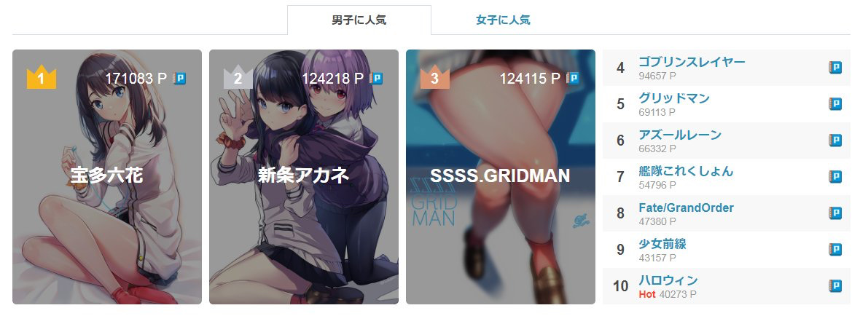This screenshot has height=316, width=868.
Task: Open the 宝多六花 ranking thumbnail
Action: [x=107, y=177]
